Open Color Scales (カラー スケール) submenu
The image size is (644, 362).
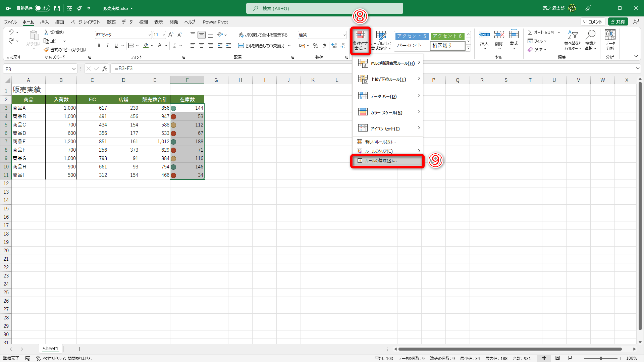click(x=388, y=112)
